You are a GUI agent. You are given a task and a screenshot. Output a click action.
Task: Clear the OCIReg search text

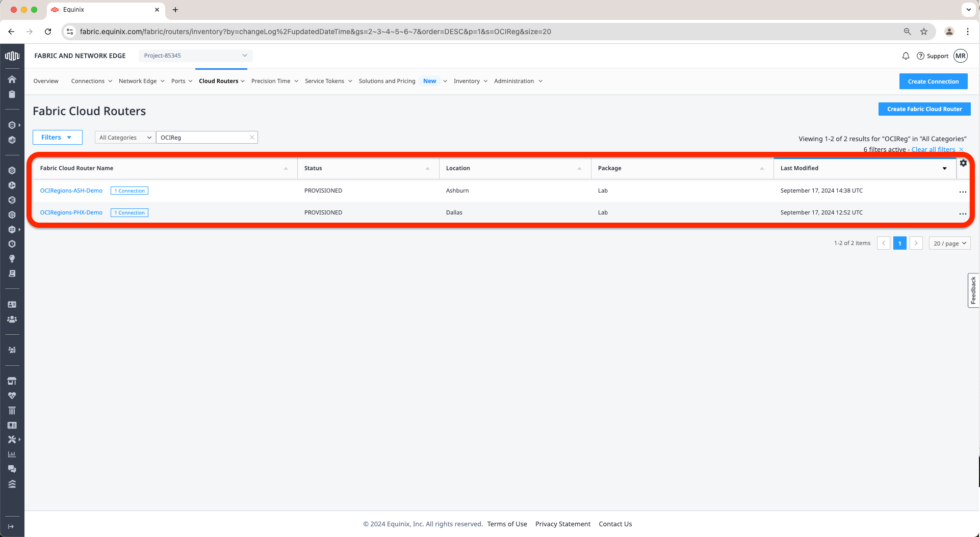tap(252, 138)
